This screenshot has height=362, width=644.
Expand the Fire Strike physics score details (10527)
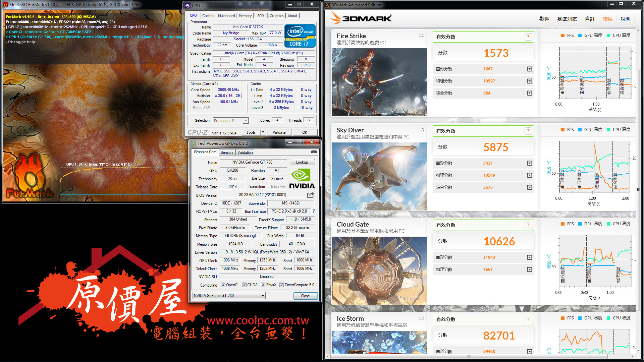530,81
